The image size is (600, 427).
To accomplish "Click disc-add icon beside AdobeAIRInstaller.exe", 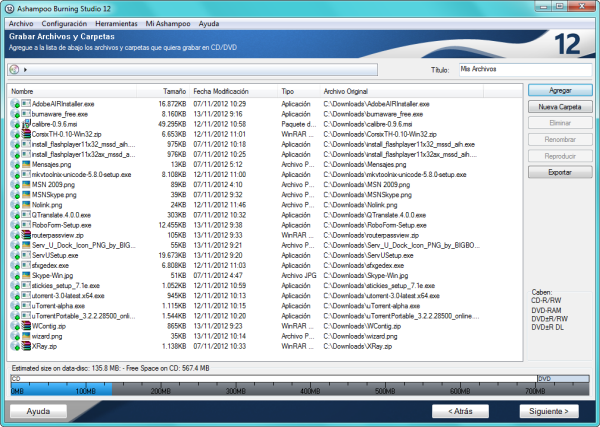I will (15, 104).
